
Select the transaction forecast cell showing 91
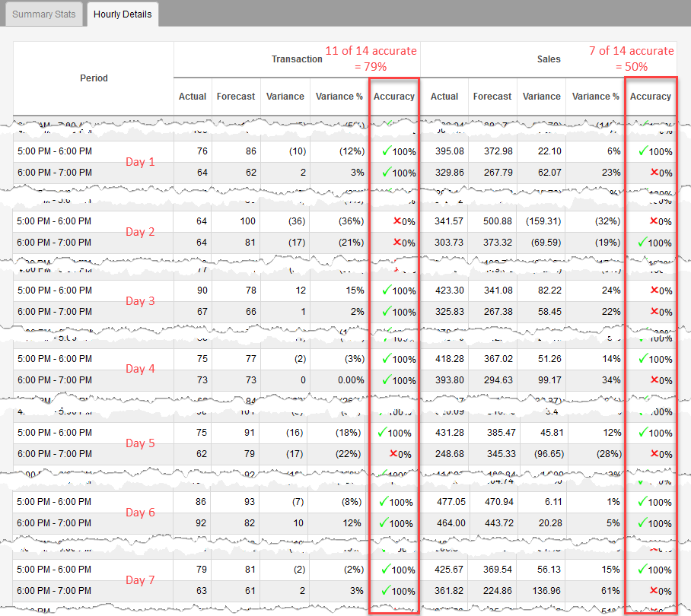click(x=250, y=433)
